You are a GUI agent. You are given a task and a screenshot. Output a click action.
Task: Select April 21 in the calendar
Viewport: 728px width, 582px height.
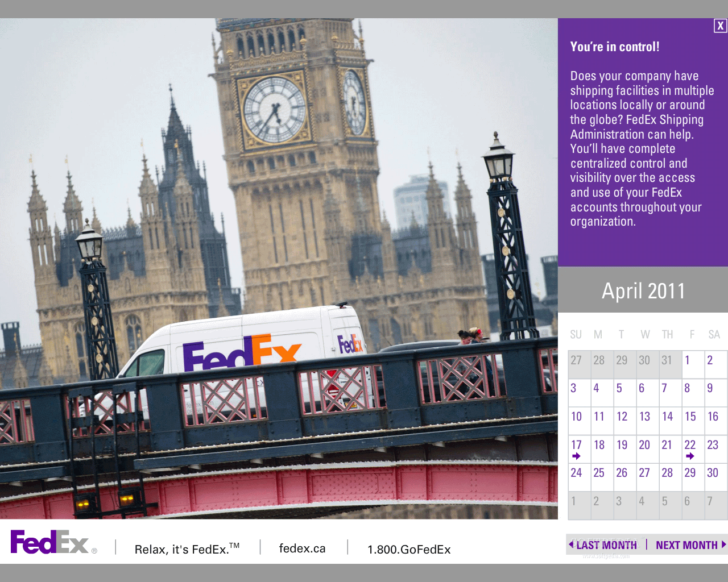671,449
